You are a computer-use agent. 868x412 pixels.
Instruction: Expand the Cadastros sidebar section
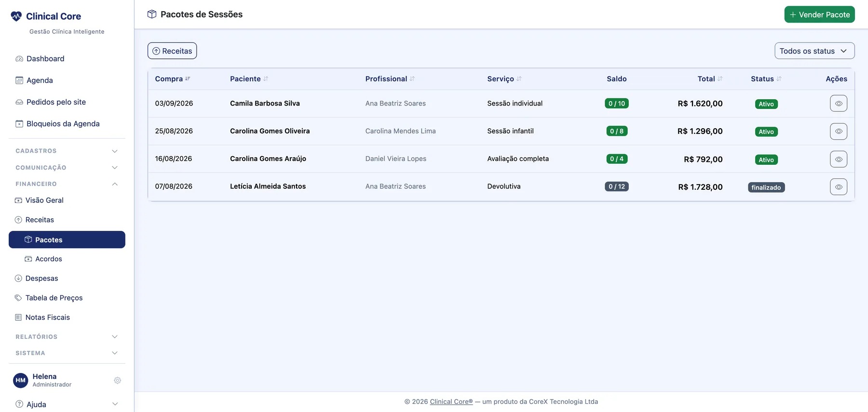(67, 151)
